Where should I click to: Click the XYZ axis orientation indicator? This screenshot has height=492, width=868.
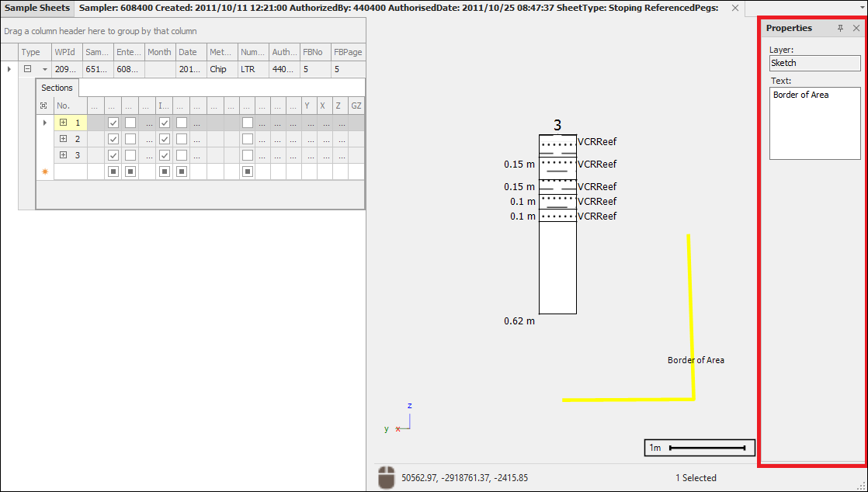pyautogui.click(x=401, y=421)
